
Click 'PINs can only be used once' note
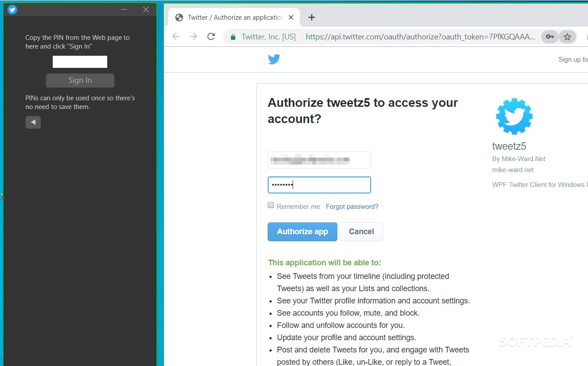pos(80,102)
